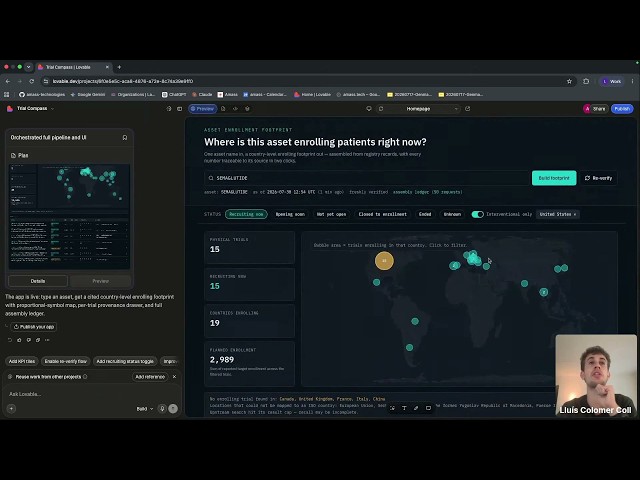The width and height of the screenshot is (640, 480).
Task: Open more options under chat message
Action: 47,340
